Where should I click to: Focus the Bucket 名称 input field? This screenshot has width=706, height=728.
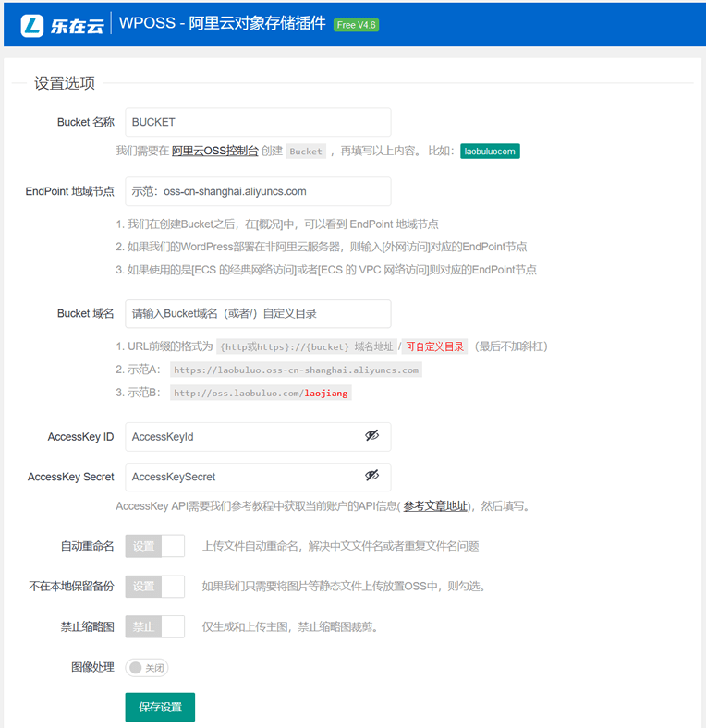(x=258, y=122)
